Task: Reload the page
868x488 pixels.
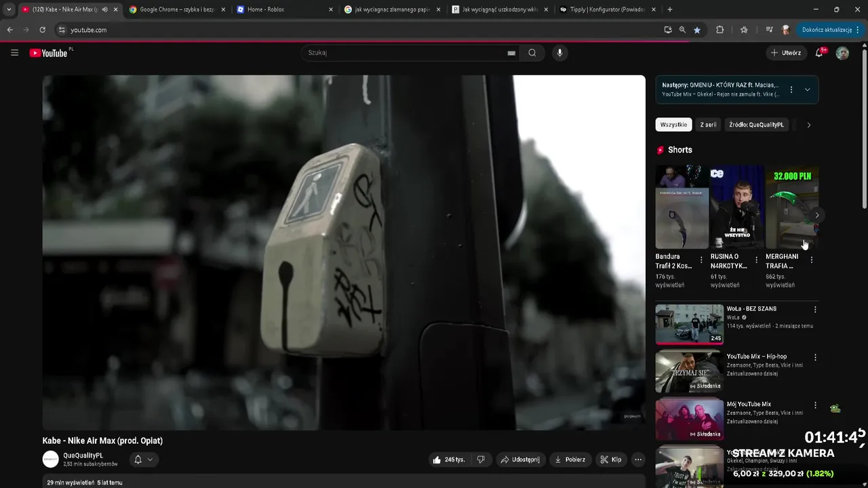Action: coord(43,30)
